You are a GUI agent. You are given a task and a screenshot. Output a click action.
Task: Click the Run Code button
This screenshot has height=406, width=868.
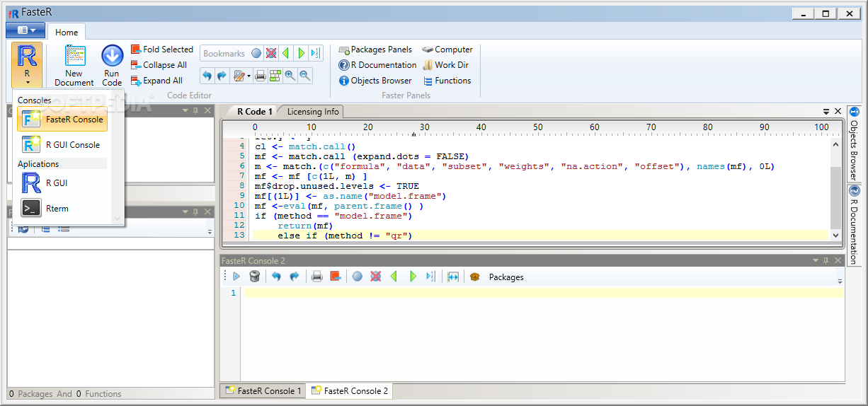[x=112, y=65]
